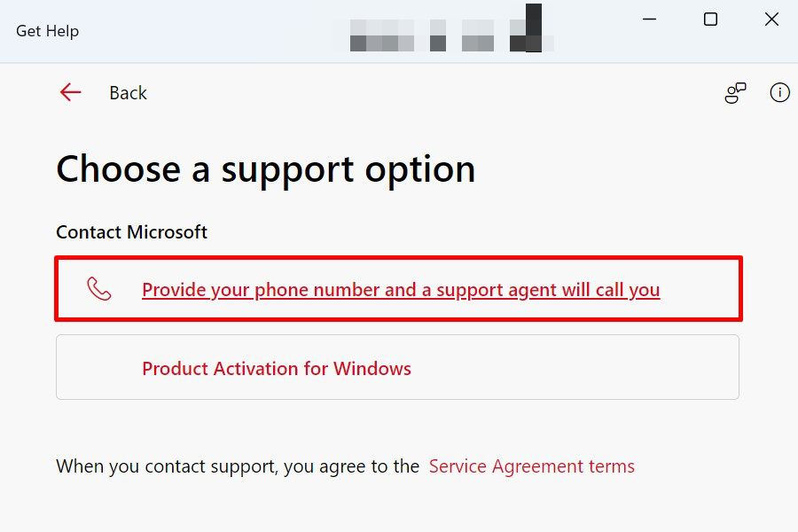798x532 pixels.
Task: Minimize the Get Help window
Action: point(649,19)
